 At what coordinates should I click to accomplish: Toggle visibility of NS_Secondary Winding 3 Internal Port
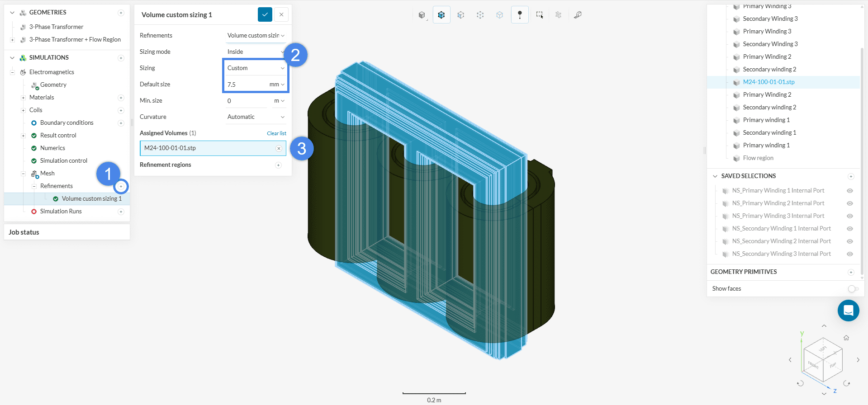coord(849,254)
